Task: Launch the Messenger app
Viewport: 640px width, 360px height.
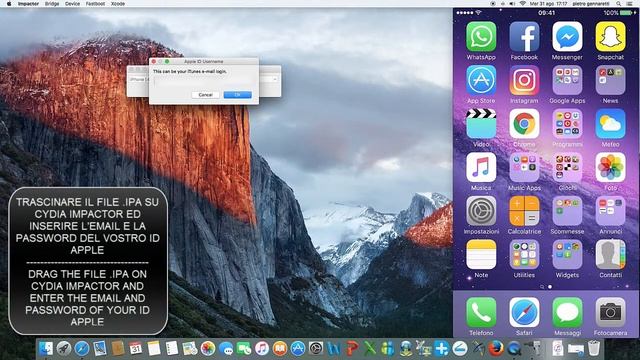Action: [x=567, y=37]
